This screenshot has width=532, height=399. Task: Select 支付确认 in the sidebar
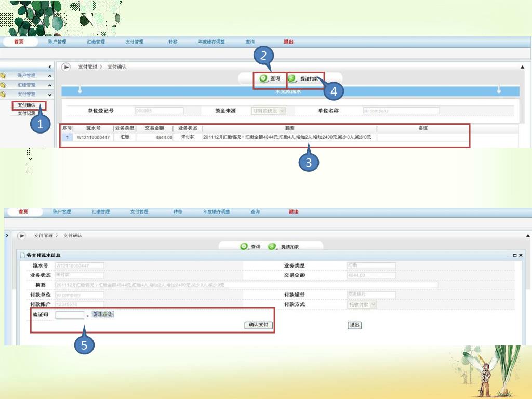[x=26, y=105]
